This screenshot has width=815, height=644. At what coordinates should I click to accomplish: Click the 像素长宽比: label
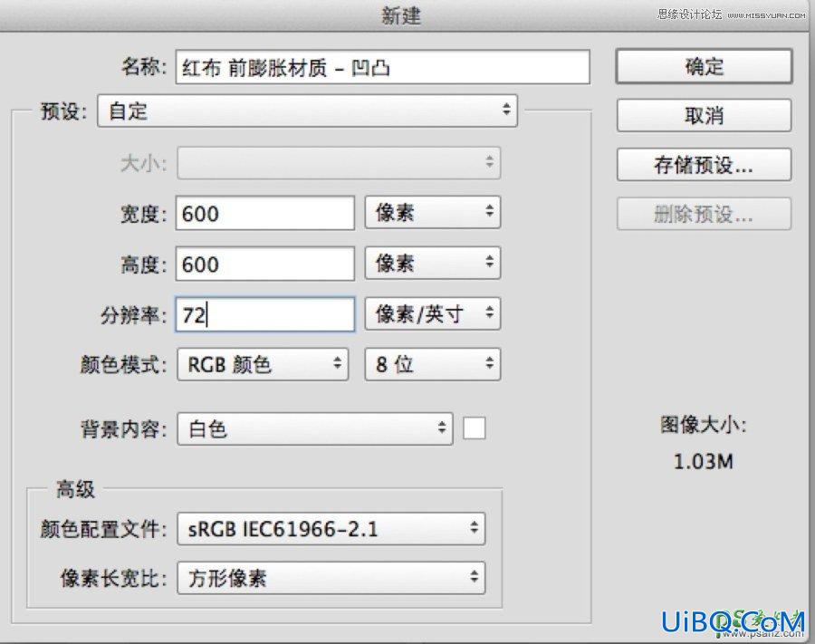[114, 578]
